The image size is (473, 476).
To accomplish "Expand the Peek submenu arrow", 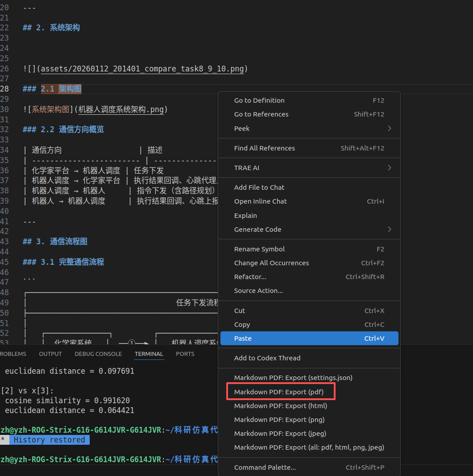I will pyautogui.click(x=389, y=129).
